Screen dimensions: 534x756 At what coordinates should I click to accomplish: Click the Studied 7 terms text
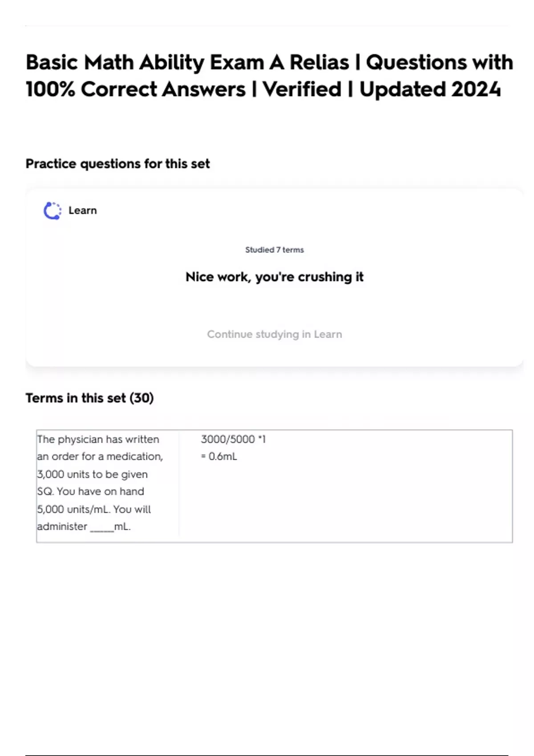coord(274,250)
